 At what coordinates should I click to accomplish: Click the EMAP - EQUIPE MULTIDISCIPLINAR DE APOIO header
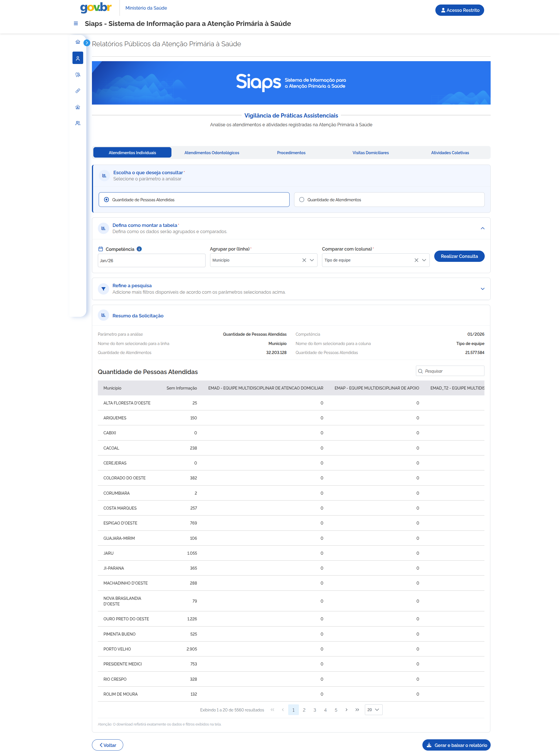click(377, 388)
